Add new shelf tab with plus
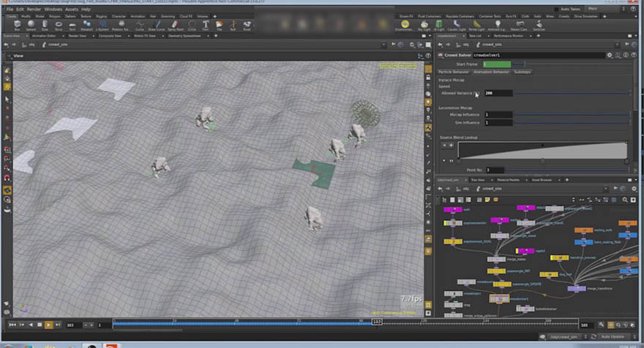Image resolution: width=644 pixels, height=348 pixels. (215, 16)
